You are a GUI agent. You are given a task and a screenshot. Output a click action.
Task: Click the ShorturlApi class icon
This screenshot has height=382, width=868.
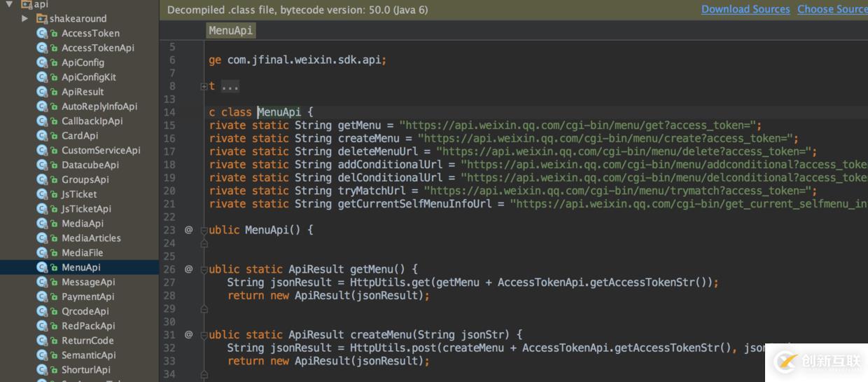[x=42, y=370]
